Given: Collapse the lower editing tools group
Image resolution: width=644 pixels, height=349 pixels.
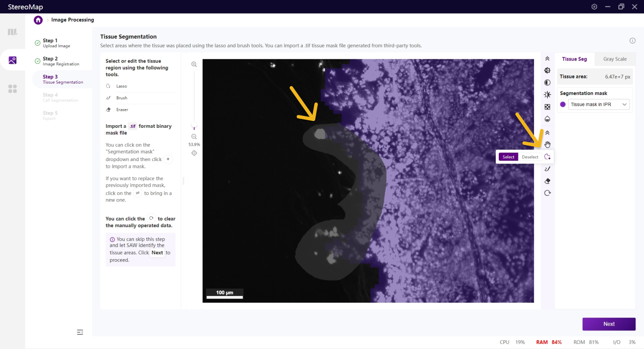Looking at the screenshot, I should coord(547,133).
